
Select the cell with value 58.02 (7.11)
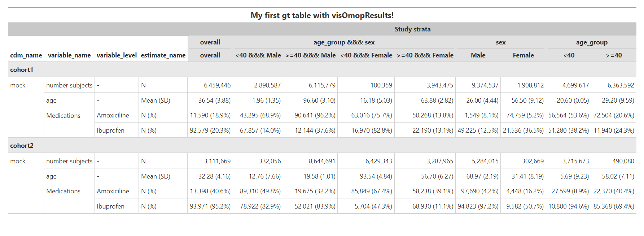pyautogui.click(x=618, y=176)
